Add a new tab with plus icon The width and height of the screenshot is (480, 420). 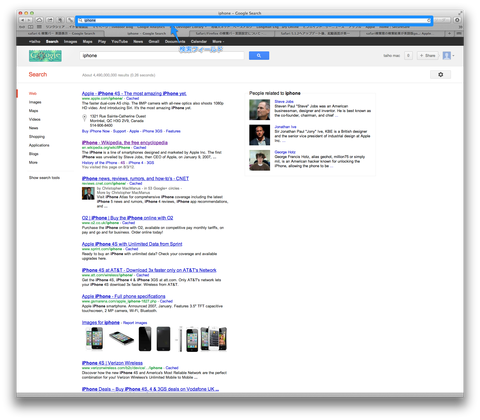point(450,33)
